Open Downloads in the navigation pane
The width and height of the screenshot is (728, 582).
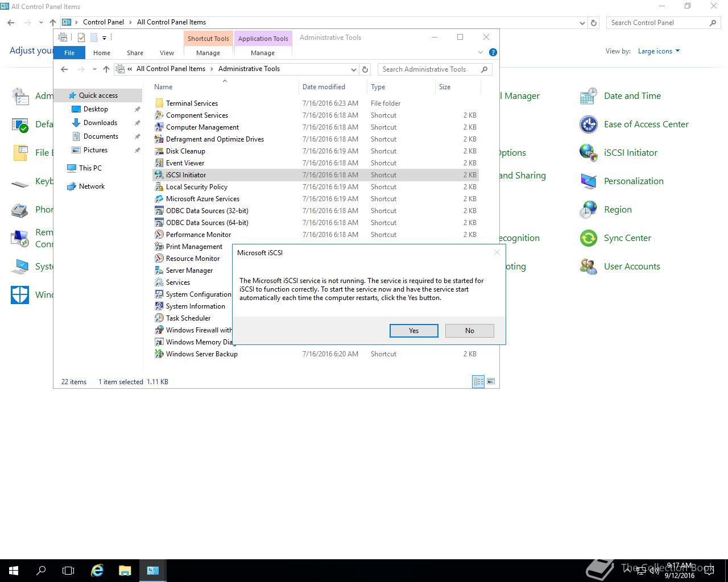tap(100, 123)
